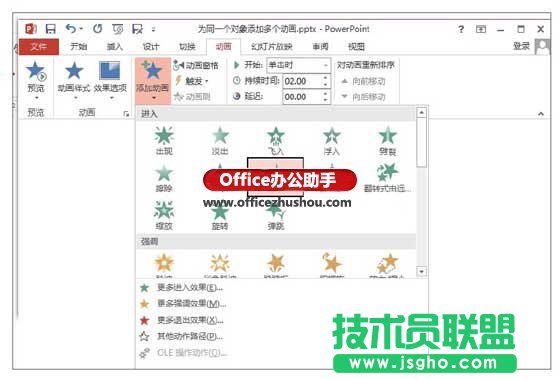Image resolution: width=560 pixels, height=379 pixels.
Task: Click 向前移动 move earlier button
Action: click(363, 81)
